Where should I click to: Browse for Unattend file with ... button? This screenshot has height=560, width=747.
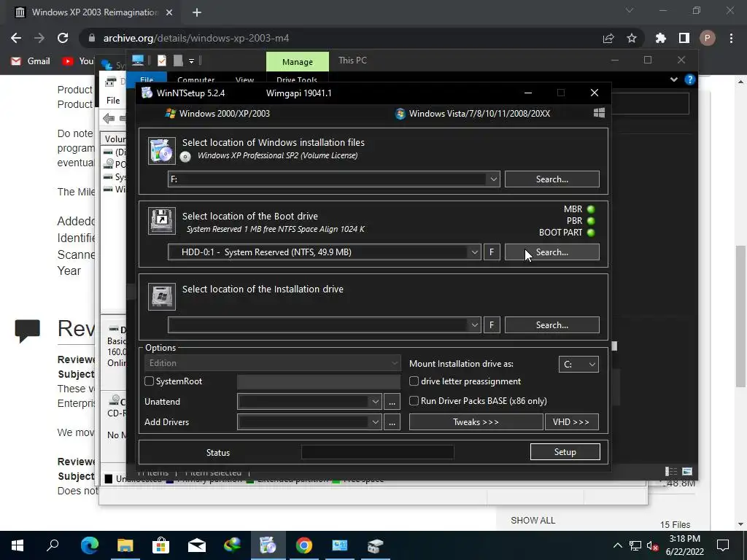(x=392, y=402)
